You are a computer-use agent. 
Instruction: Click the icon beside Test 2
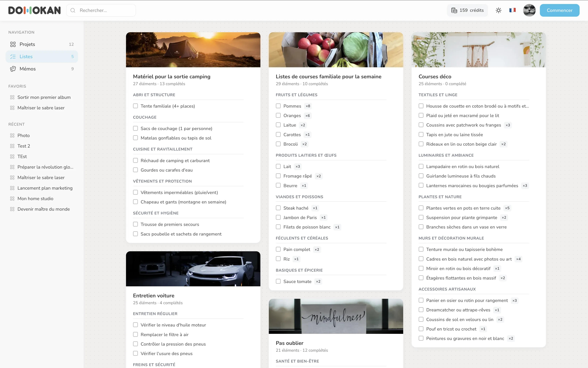pyautogui.click(x=12, y=146)
